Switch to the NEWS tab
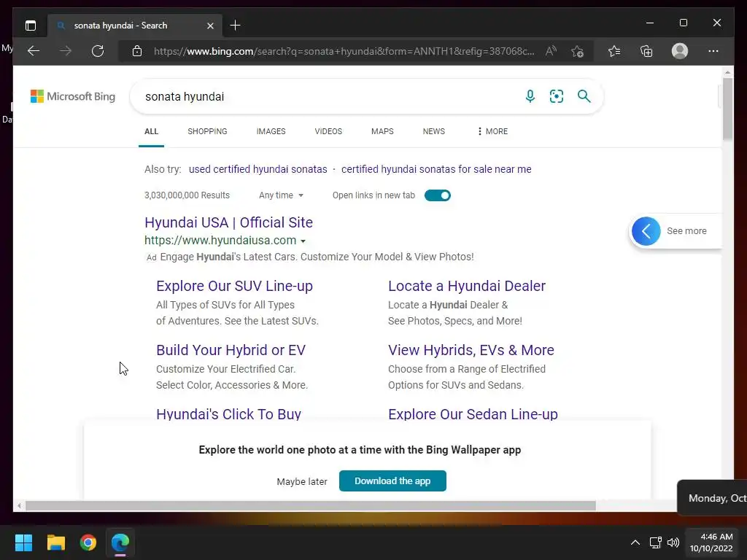The image size is (747, 560). [434, 131]
